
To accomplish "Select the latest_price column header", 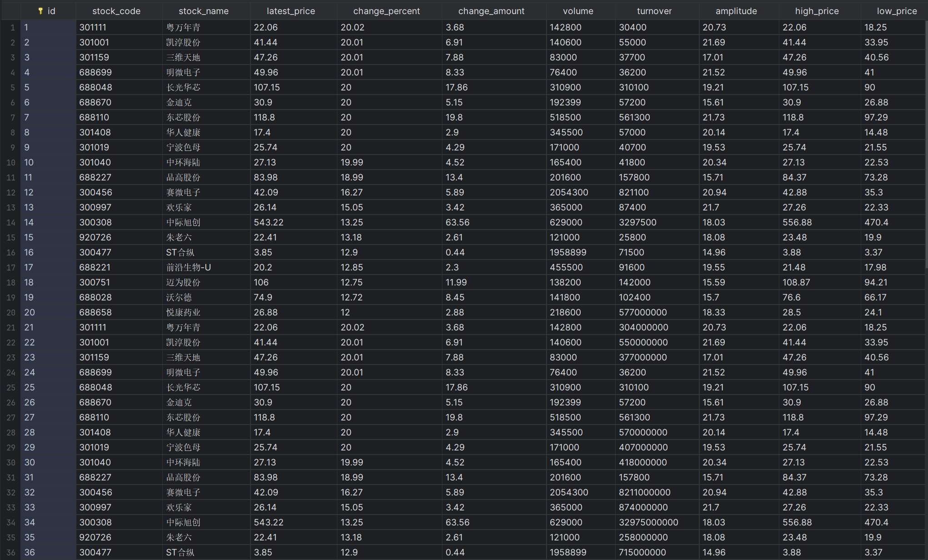I will tap(291, 11).
